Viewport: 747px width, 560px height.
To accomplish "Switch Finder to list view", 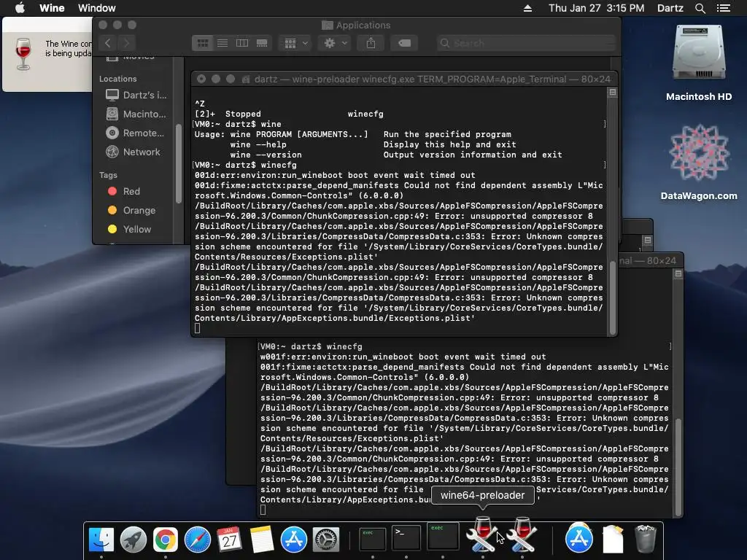I will click(222, 43).
